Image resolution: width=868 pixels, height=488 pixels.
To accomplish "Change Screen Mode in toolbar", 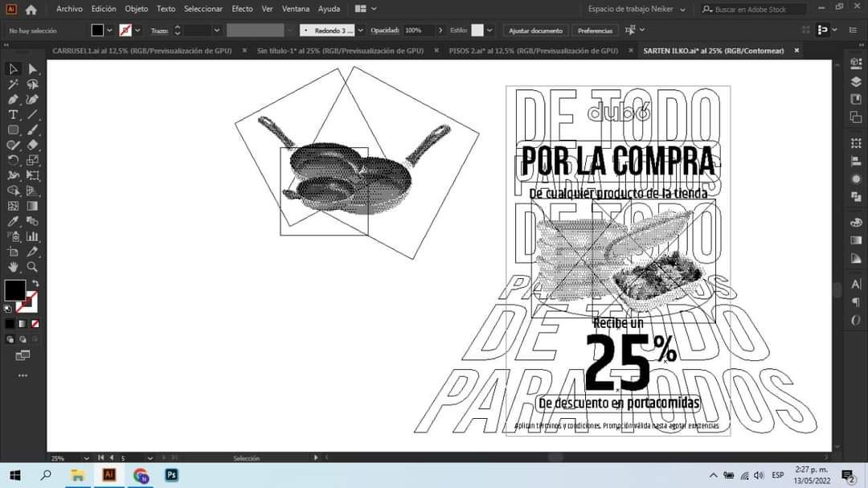I will pyautogui.click(x=23, y=355).
